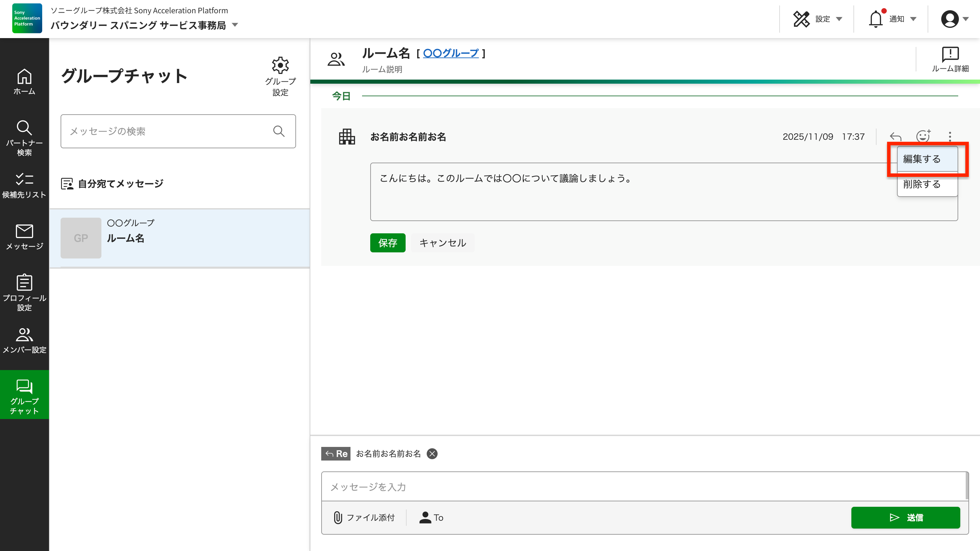Click the メッセージを入力 text field

[643, 487]
